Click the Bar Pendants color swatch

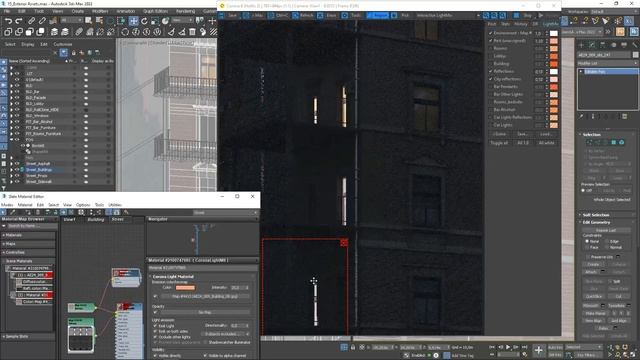pos(553,87)
